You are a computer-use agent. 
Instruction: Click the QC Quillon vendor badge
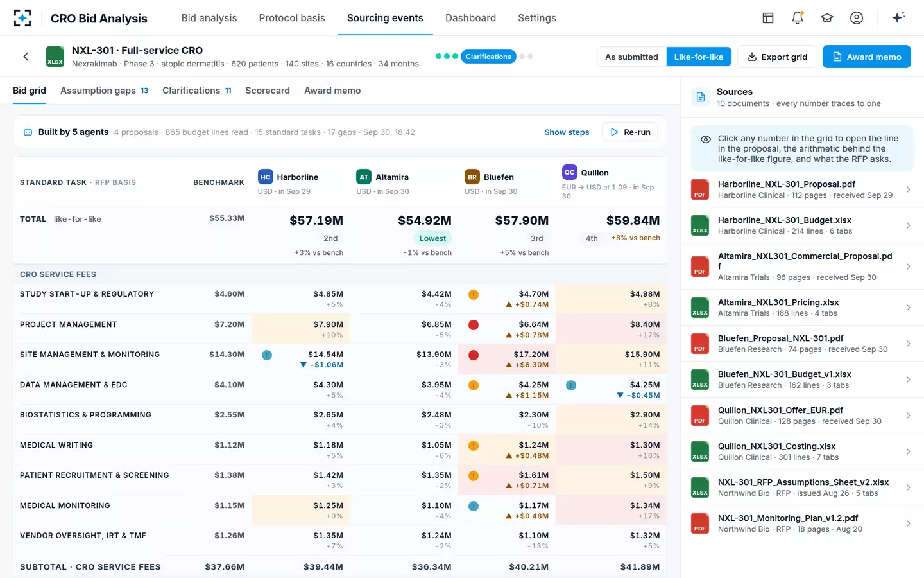click(569, 172)
